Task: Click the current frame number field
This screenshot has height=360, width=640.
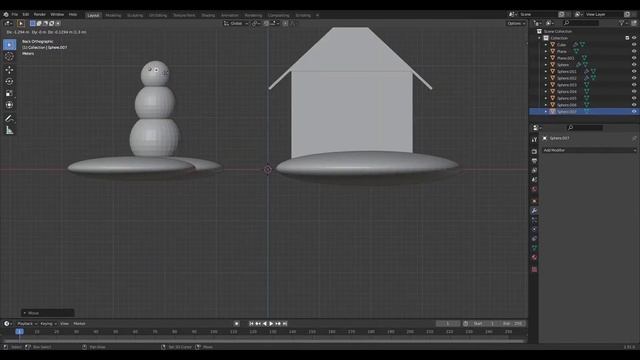Action: coord(448,324)
